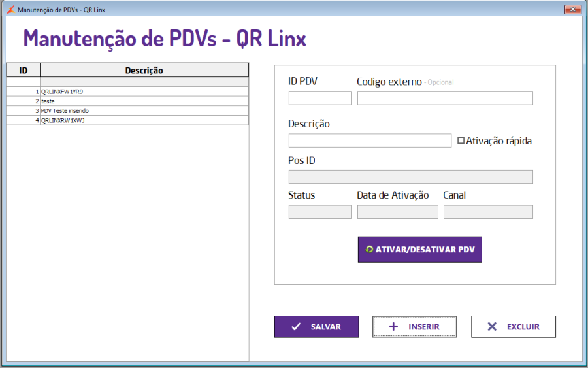
Task: Select the 'teste' row in the table
Action: (x=127, y=101)
